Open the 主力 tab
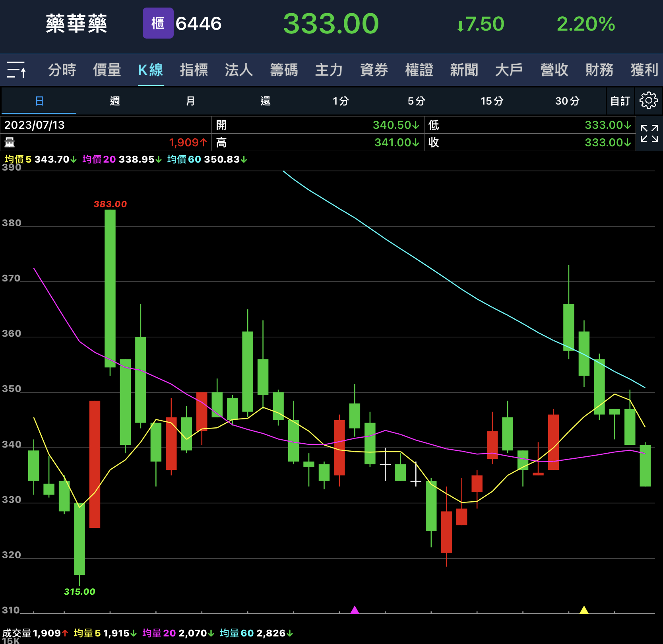 (x=329, y=70)
